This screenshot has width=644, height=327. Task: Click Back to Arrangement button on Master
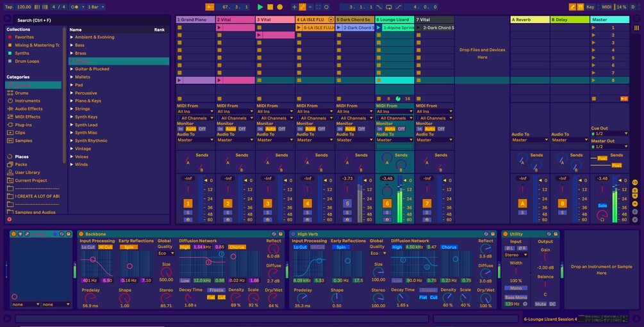(624, 99)
